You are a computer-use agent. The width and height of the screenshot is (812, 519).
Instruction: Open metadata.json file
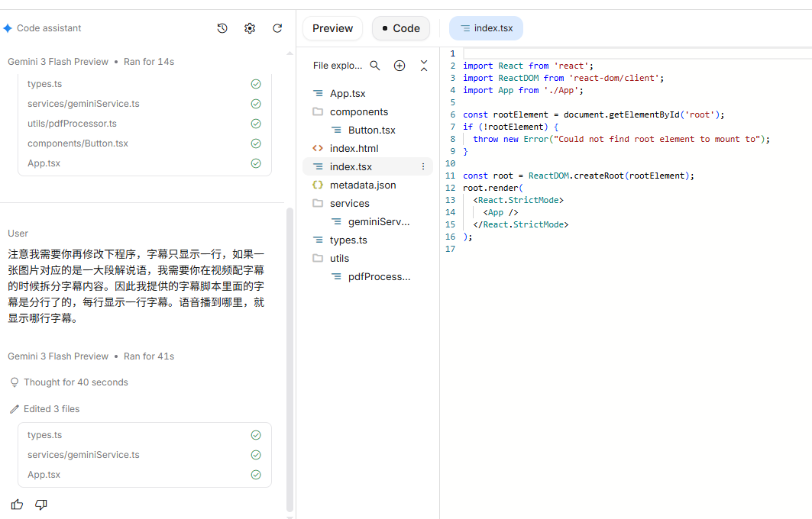tap(362, 185)
